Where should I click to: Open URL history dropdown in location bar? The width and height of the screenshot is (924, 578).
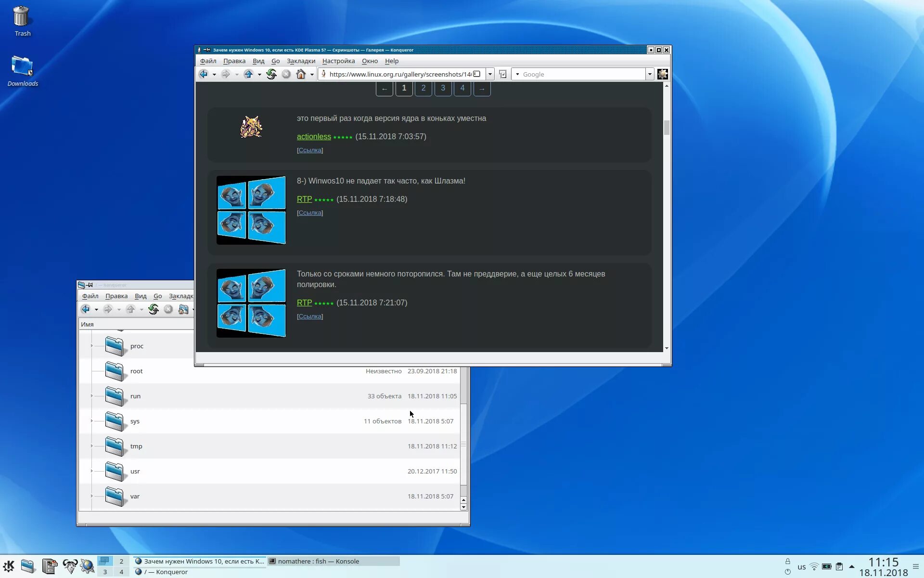coord(490,74)
